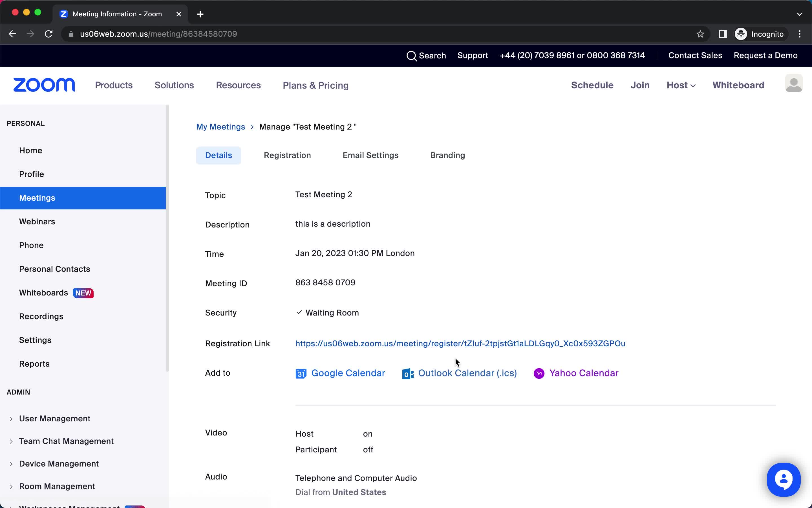The image size is (812, 508).
Task: Click the Outlook Calendar icon
Action: (408, 373)
